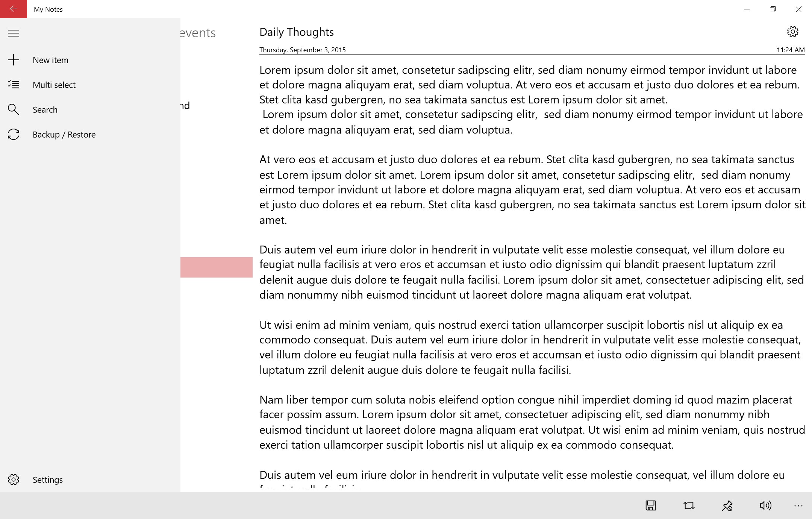Viewport: 812px width, 519px height.
Task: Open the Backup / Restore option
Action: (64, 135)
